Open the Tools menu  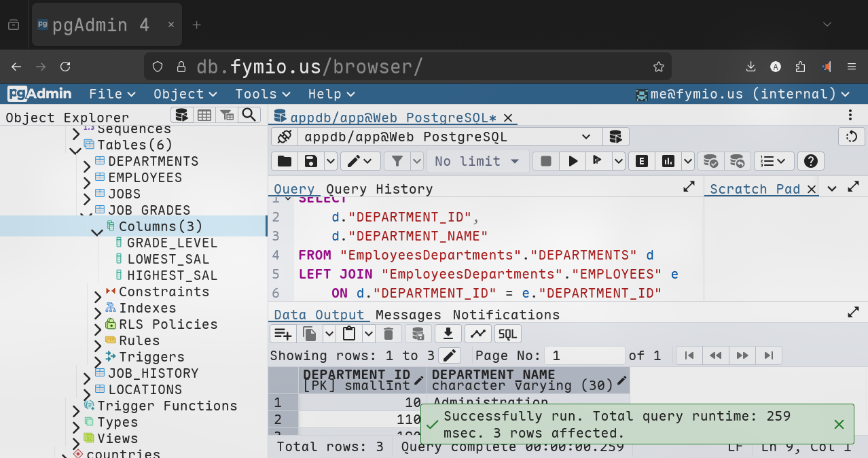pos(262,94)
